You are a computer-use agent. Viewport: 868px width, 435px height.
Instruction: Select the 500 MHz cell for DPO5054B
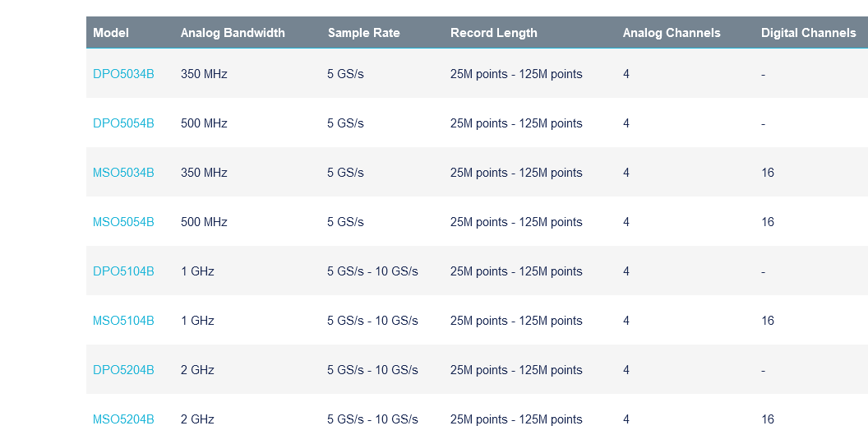204,123
